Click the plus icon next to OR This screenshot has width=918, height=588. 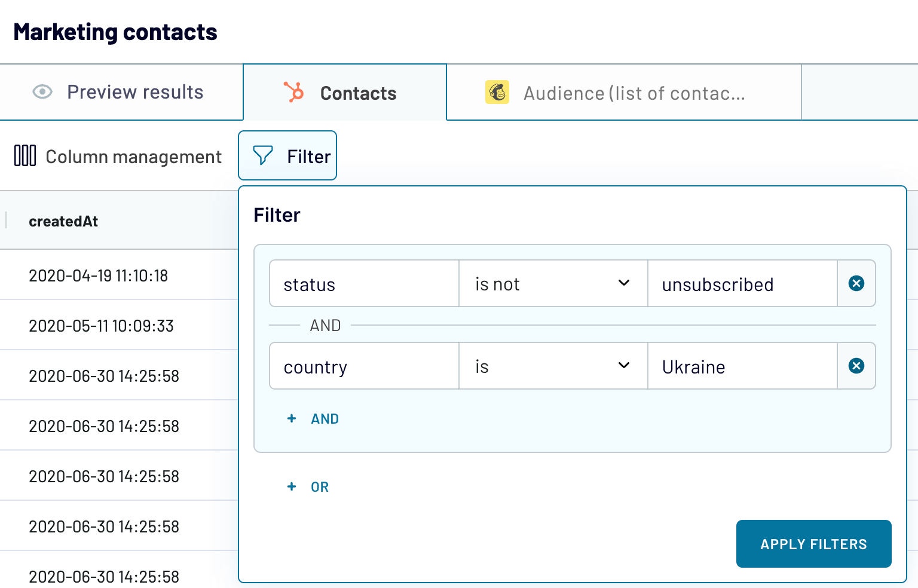[292, 487]
